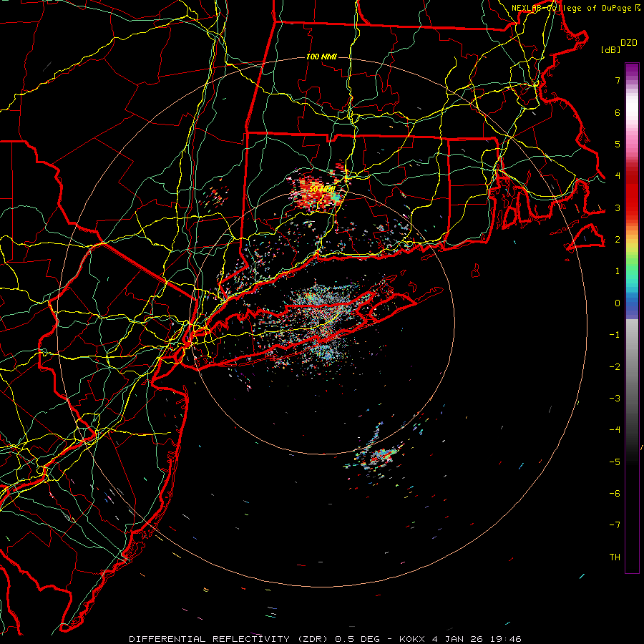Click the 4 JAN 26 date text
644x644 pixels.
click(457, 639)
